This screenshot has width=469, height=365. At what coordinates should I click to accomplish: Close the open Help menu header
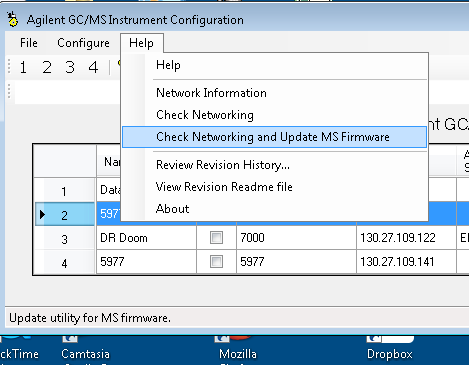[142, 43]
